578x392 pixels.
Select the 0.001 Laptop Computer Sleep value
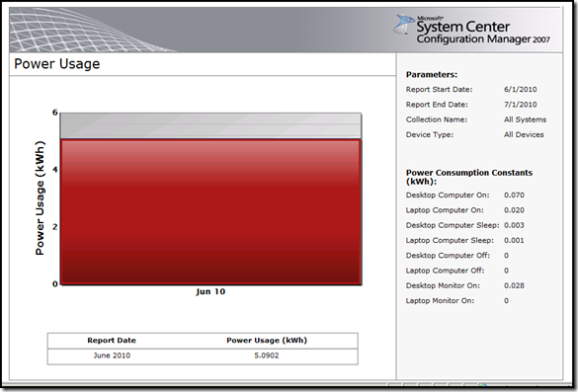coord(514,241)
